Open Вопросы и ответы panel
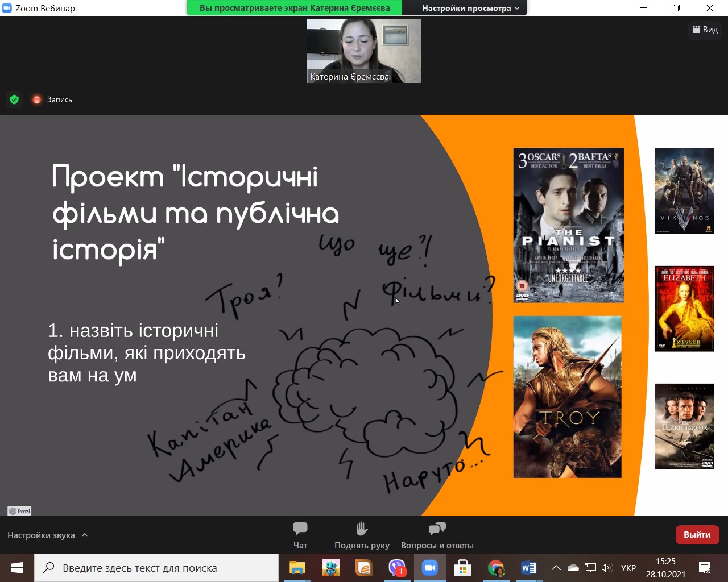Viewport: 728px width, 582px height. click(437, 535)
